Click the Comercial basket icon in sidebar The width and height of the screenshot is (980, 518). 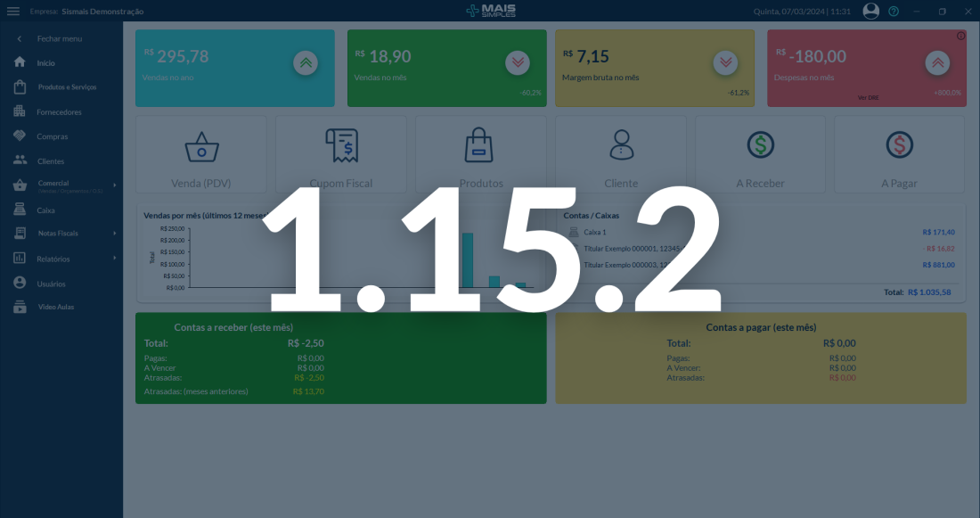coord(20,185)
